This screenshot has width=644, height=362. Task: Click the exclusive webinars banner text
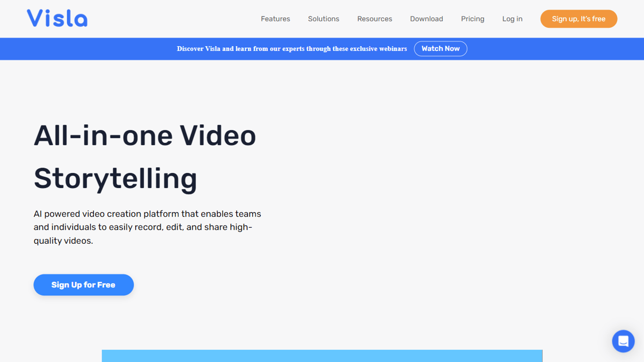pyautogui.click(x=292, y=49)
